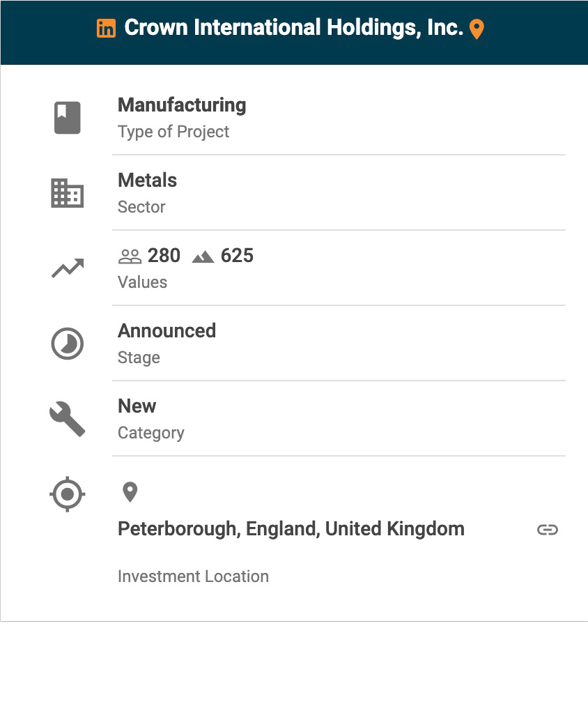Select Peterborough, England, United Kingdom text
Viewport: 588px width, 704px height.
tap(291, 529)
